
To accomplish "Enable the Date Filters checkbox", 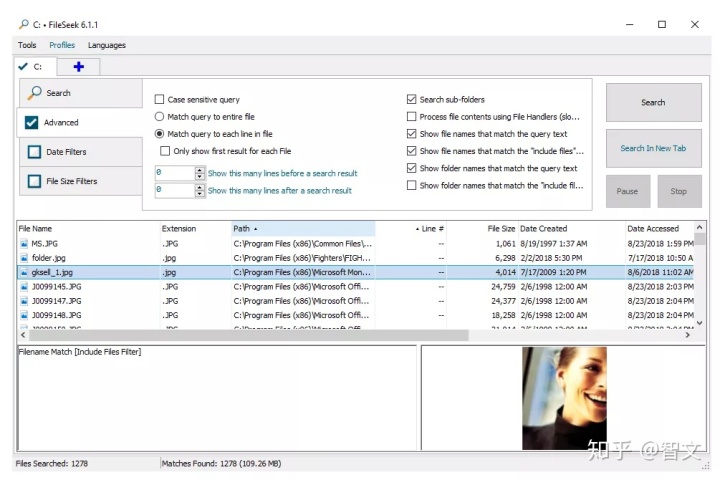I will tap(34, 152).
